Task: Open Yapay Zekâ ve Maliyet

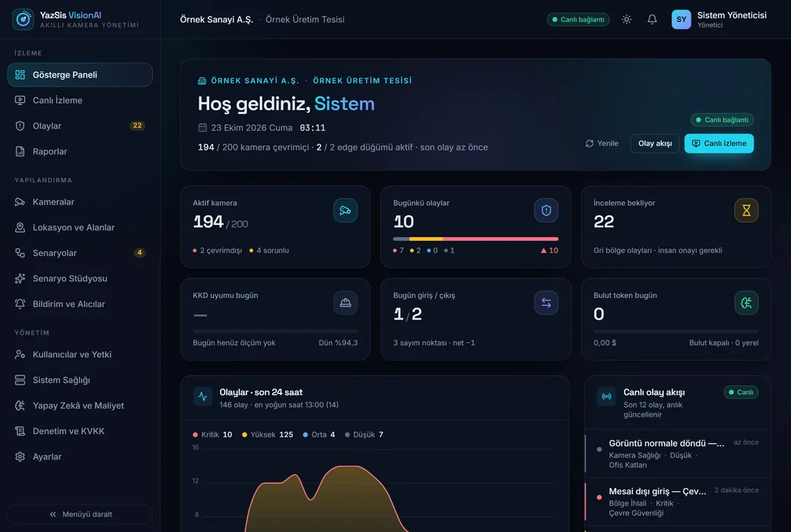Action: click(x=80, y=405)
